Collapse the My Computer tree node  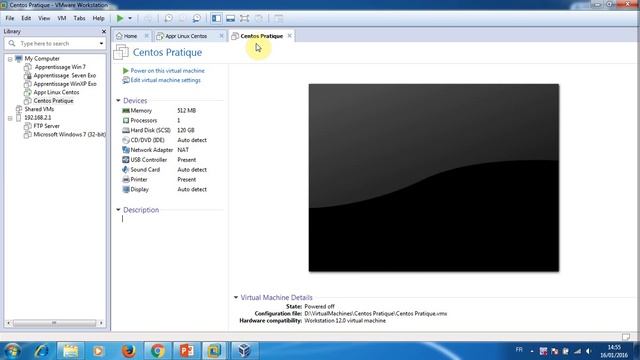(10, 59)
